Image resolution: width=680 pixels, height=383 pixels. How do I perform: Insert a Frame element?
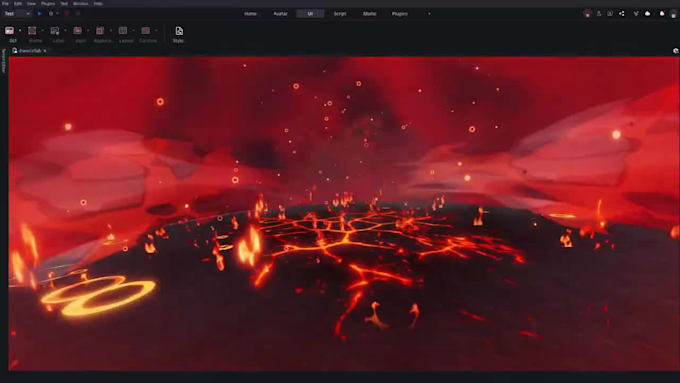[32, 31]
